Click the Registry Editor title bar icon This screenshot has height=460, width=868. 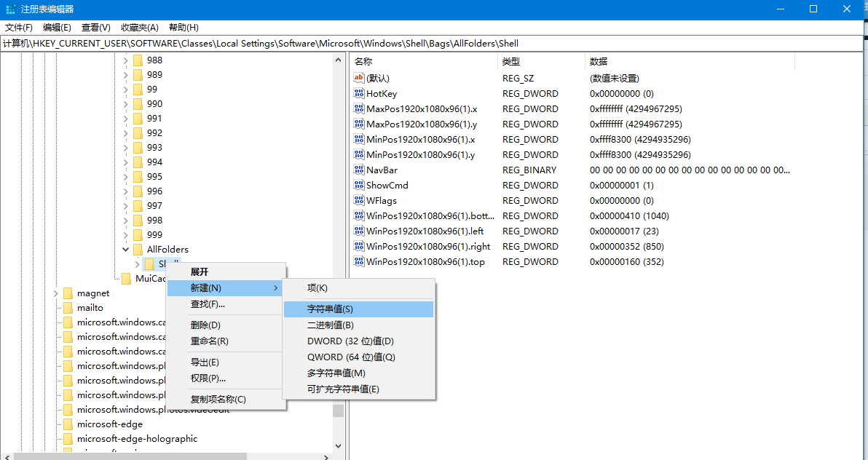(10, 9)
